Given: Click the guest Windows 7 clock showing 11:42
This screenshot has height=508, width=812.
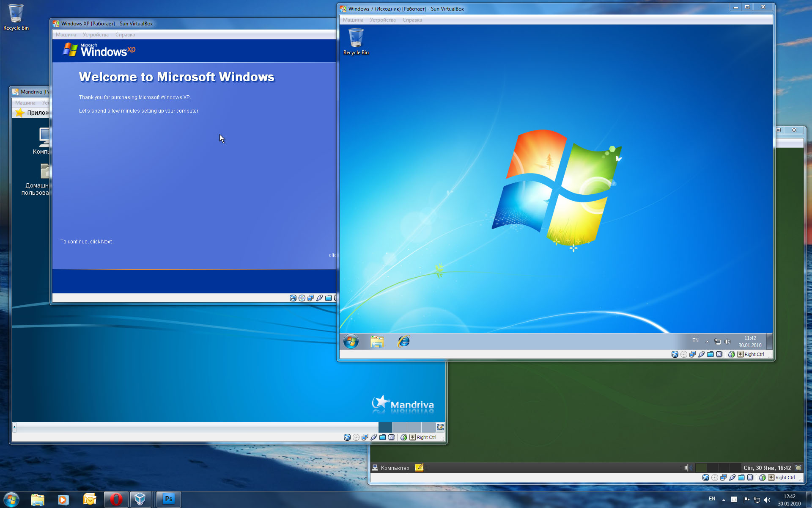Looking at the screenshot, I should point(750,341).
